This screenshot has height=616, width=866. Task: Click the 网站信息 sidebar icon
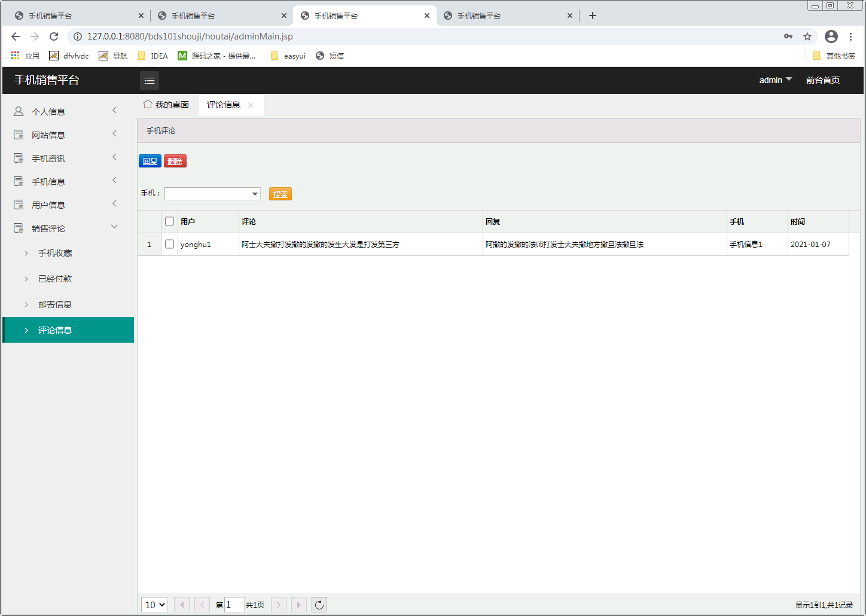[x=19, y=135]
